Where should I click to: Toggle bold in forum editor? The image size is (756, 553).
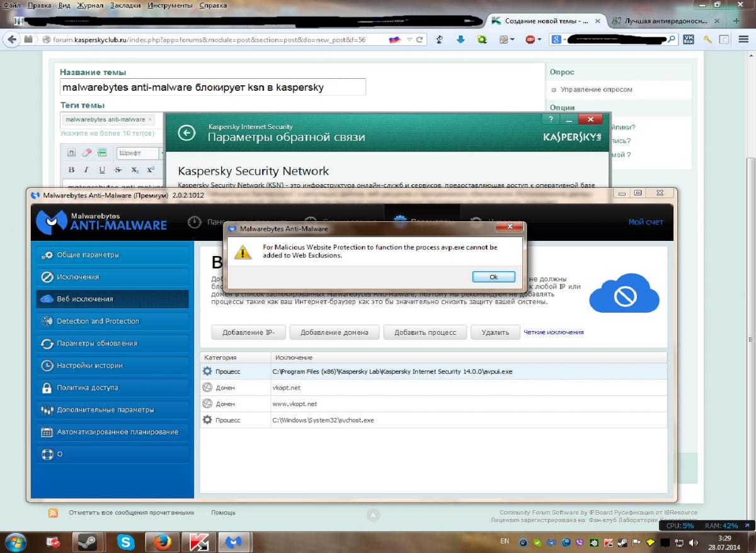71,170
